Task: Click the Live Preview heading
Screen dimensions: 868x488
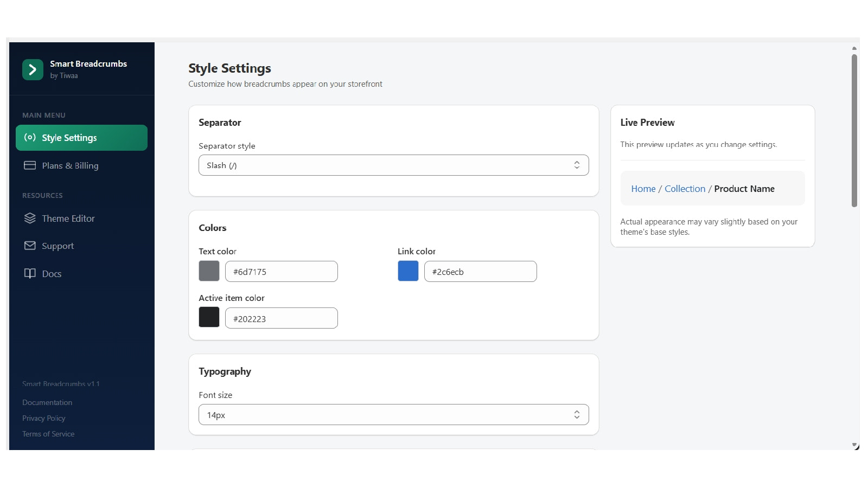Action: [x=647, y=123]
